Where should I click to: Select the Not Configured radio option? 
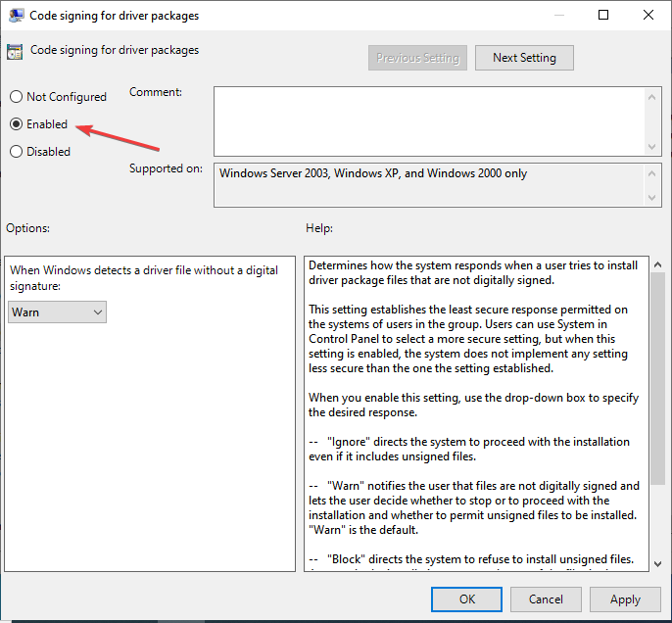pyautogui.click(x=16, y=97)
